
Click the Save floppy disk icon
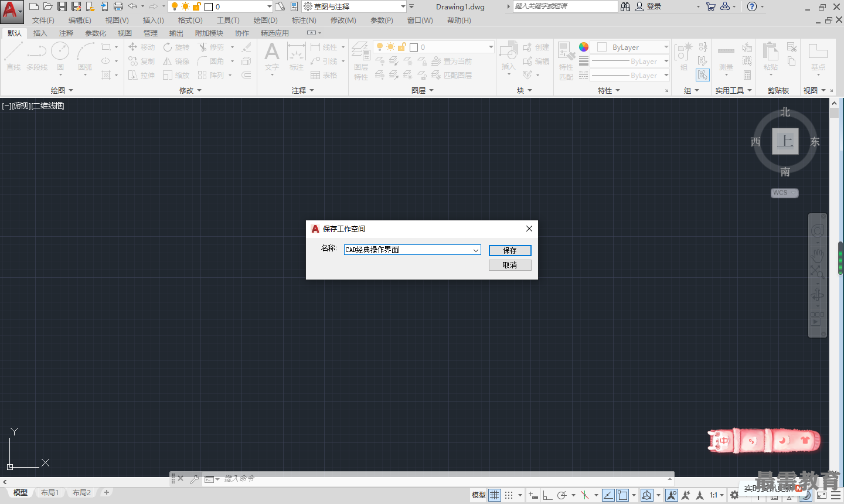62,6
